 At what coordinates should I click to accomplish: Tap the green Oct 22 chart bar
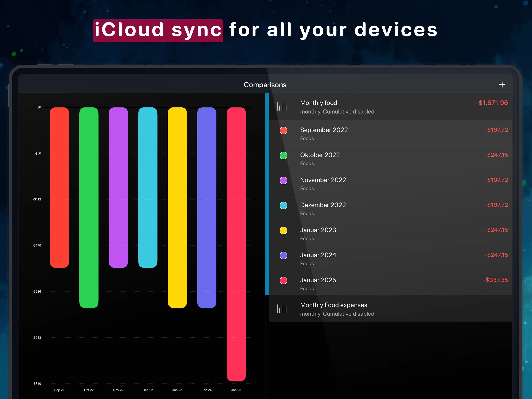[x=89, y=207]
